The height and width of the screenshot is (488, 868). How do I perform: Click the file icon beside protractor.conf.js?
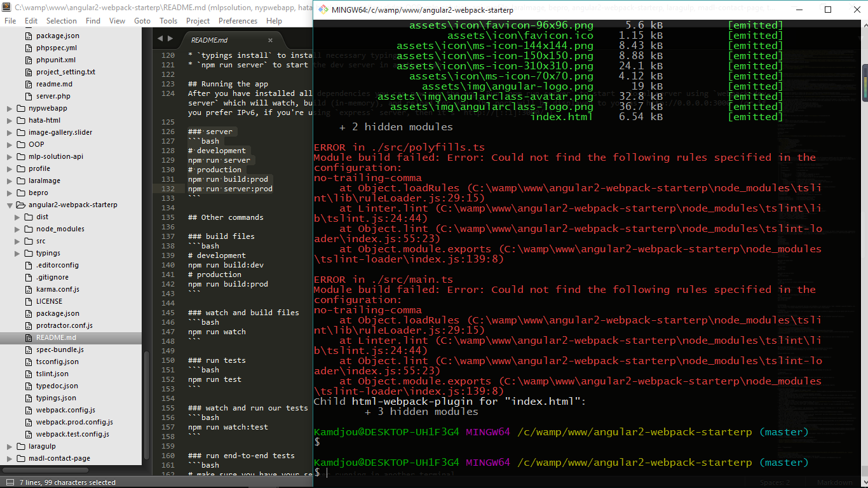point(28,325)
